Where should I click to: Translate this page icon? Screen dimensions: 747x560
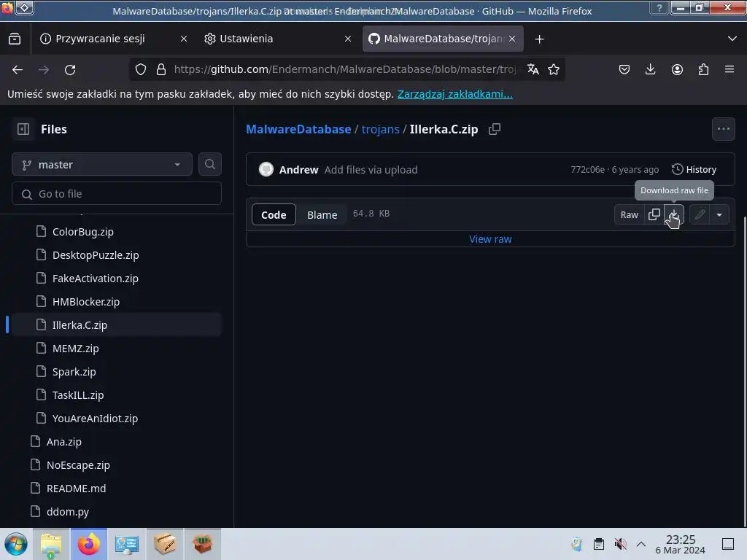click(533, 69)
